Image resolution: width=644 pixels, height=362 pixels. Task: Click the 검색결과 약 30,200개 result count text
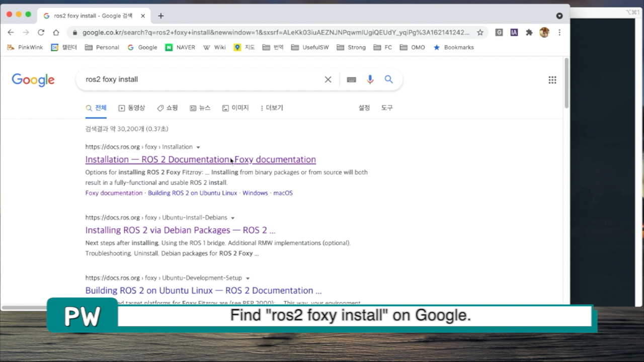pos(127,129)
